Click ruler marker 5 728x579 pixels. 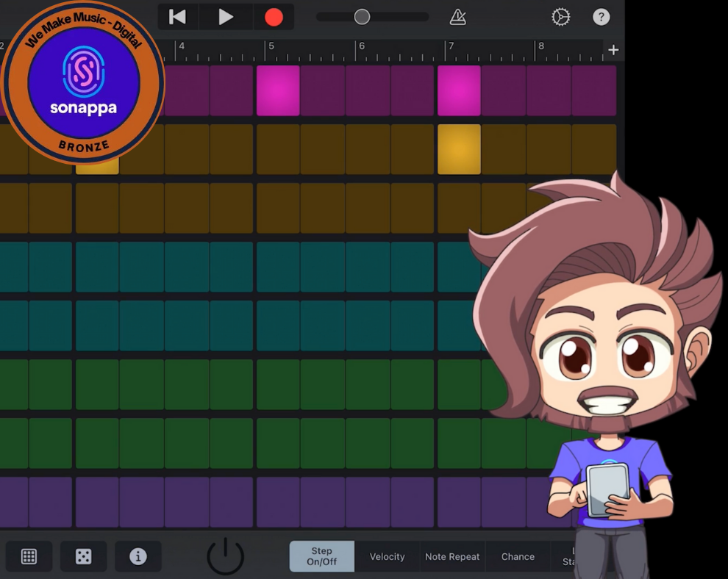[x=271, y=46]
